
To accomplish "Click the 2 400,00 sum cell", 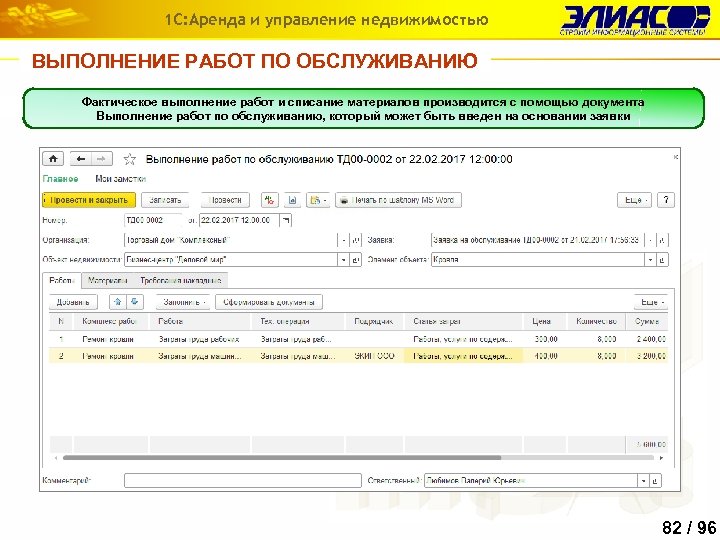I will [x=647, y=339].
